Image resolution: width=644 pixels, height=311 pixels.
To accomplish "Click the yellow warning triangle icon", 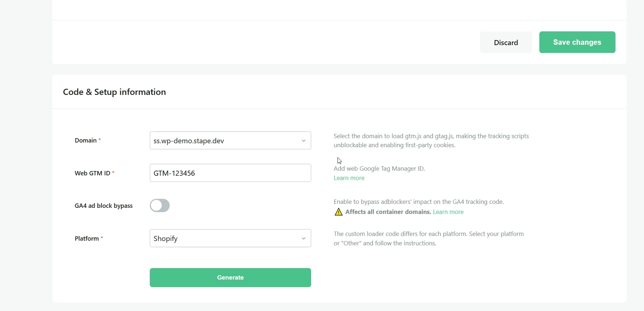I will click(x=338, y=212).
